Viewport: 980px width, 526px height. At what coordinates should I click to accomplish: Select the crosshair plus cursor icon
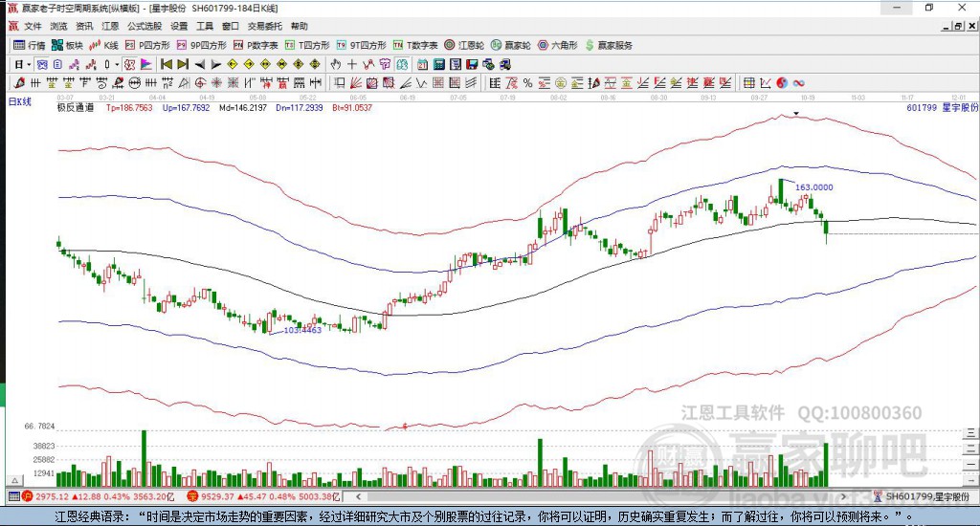tap(352, 64)
